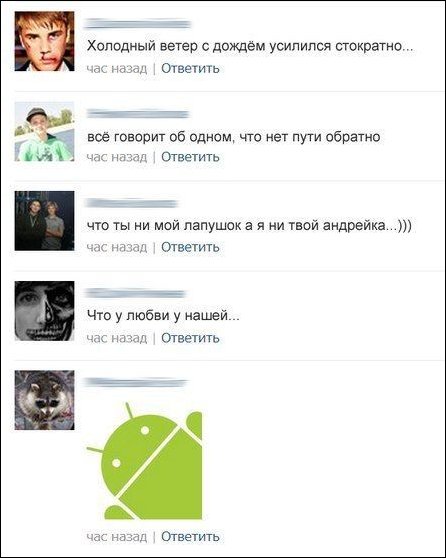Select text 'Холодный ветер с дождём усилился стократно'
The height and width of the screenshot is (558, 446).
coord(245,46)
